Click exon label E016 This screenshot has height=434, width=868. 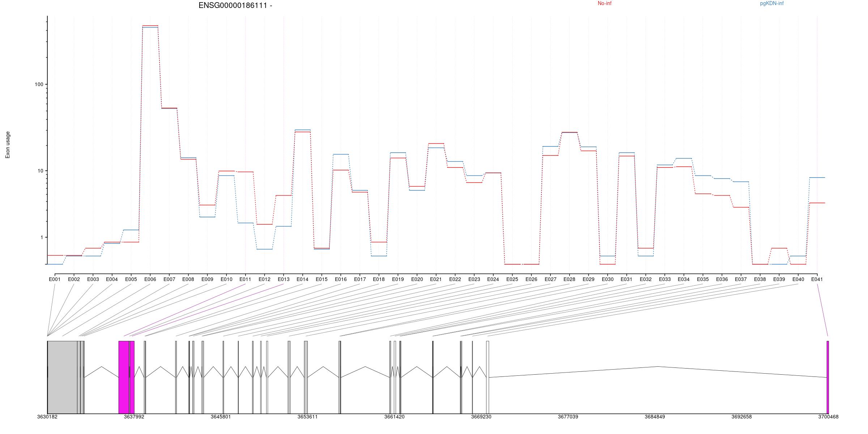tap(341, 279)
